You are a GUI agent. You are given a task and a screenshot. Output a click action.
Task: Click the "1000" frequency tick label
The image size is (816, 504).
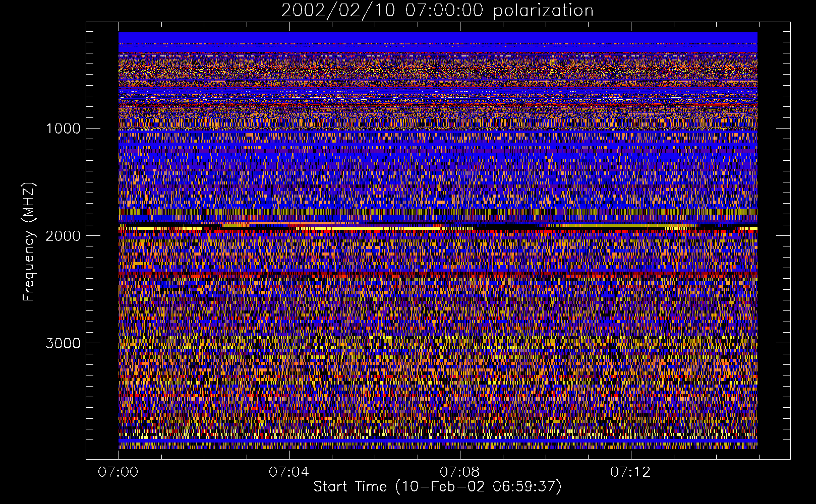63,129
